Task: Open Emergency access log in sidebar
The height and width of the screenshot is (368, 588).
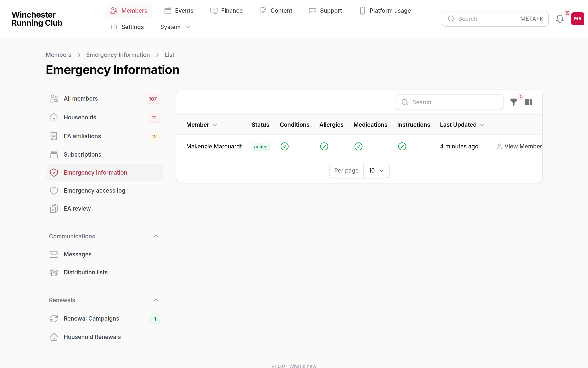Action: pos(105,191)
